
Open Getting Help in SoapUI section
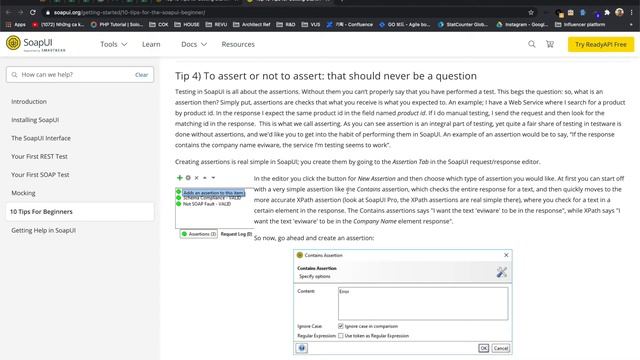(43, 230)
